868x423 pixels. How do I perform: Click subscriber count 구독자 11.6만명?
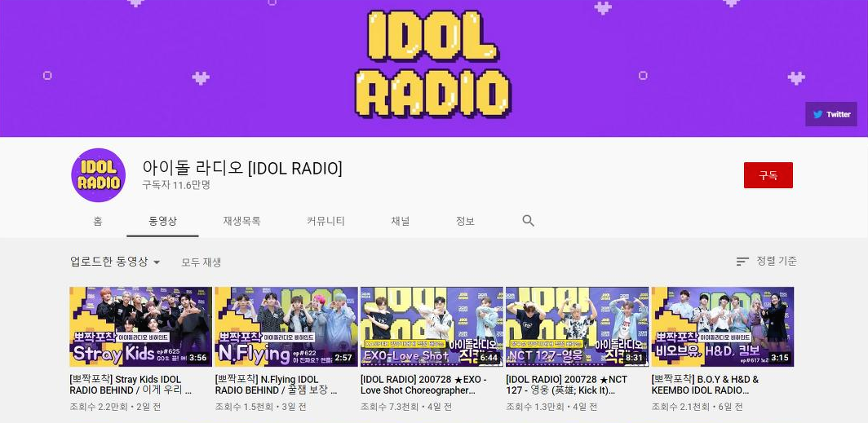coord(176,185)
